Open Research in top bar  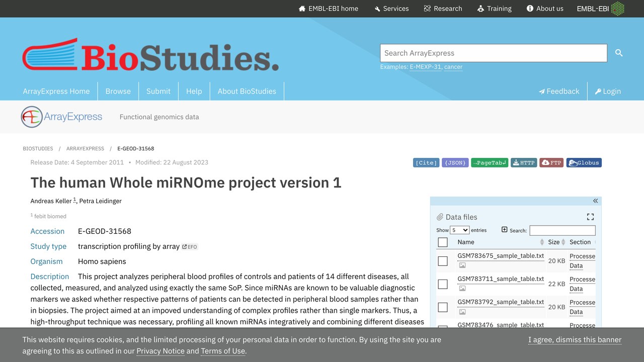443,9
